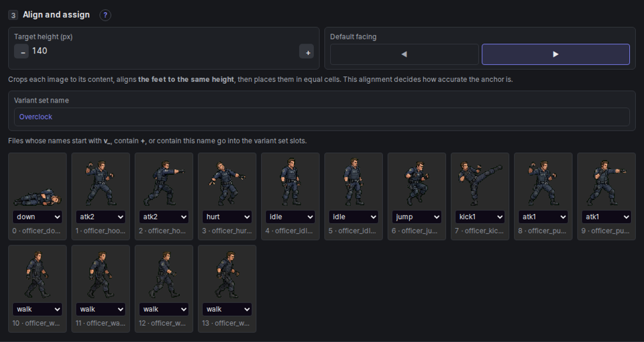The height and width of the screenshot is (342, 644).
Task: Set default facing to right arrow
Action: point(555,54)
